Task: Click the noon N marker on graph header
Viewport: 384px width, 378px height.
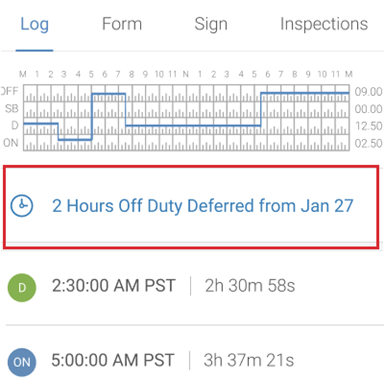Action: pos(186,74)
